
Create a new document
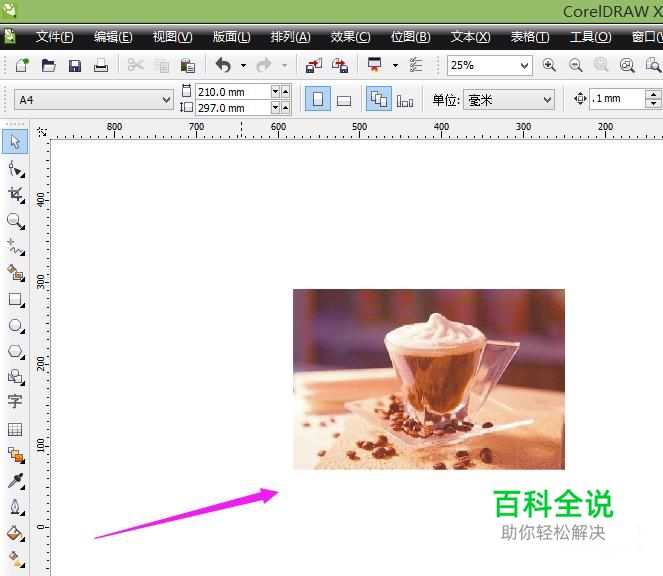pos(22,66)
